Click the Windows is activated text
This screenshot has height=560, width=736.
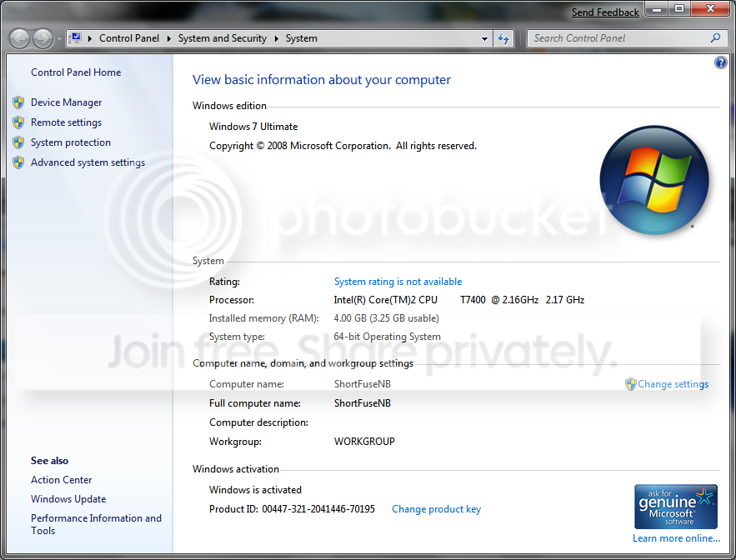coord(255,490)
